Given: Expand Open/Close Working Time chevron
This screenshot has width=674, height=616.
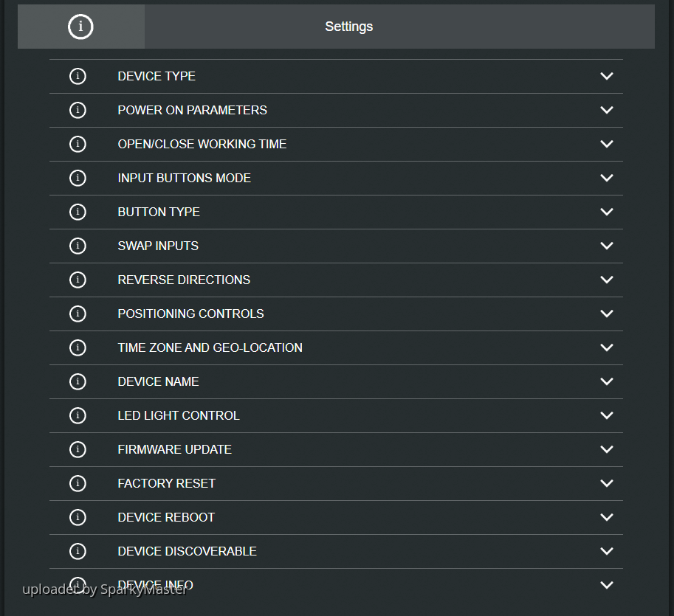Looking at the screenshot, I should click(607, 144).
